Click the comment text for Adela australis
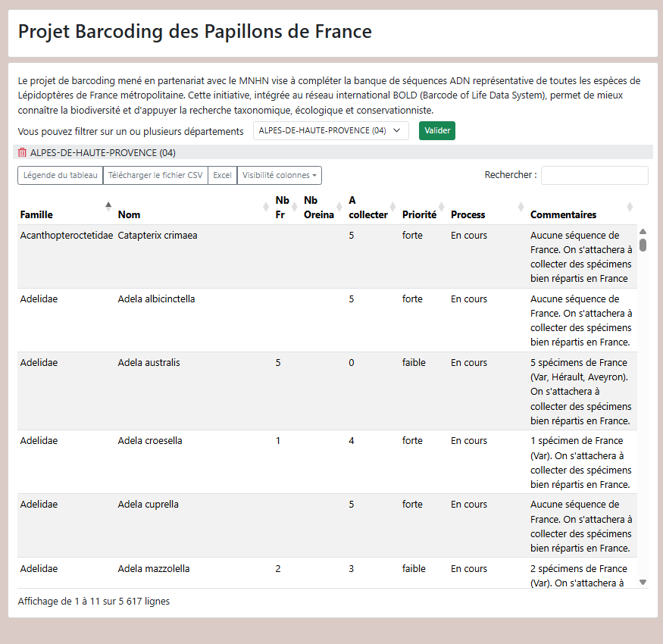The width and height of the screenshot is (663, 644). 581,392
